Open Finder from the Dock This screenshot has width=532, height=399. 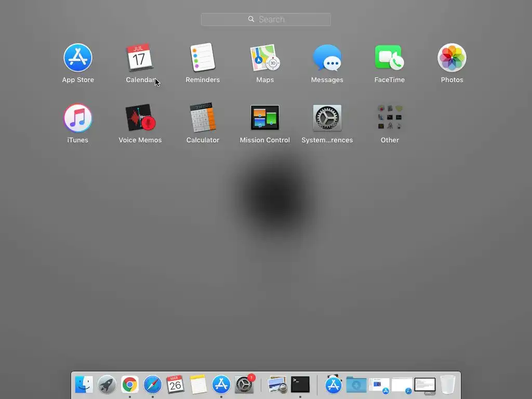click(84, 384)
